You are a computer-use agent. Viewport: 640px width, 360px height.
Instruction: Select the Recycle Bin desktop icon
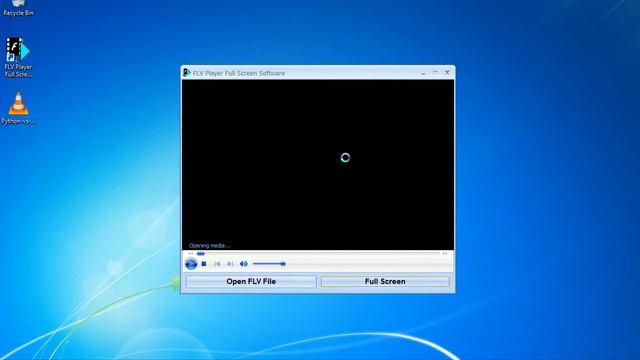pos(18,8)
